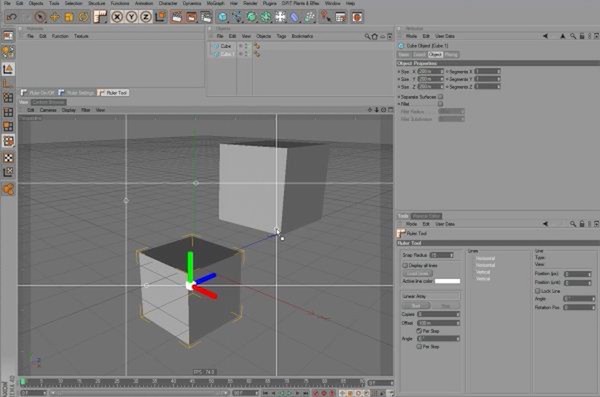Open the scene and light objects icon
Viewport: 600px width, 397px height.
click(x=280, y=17)
